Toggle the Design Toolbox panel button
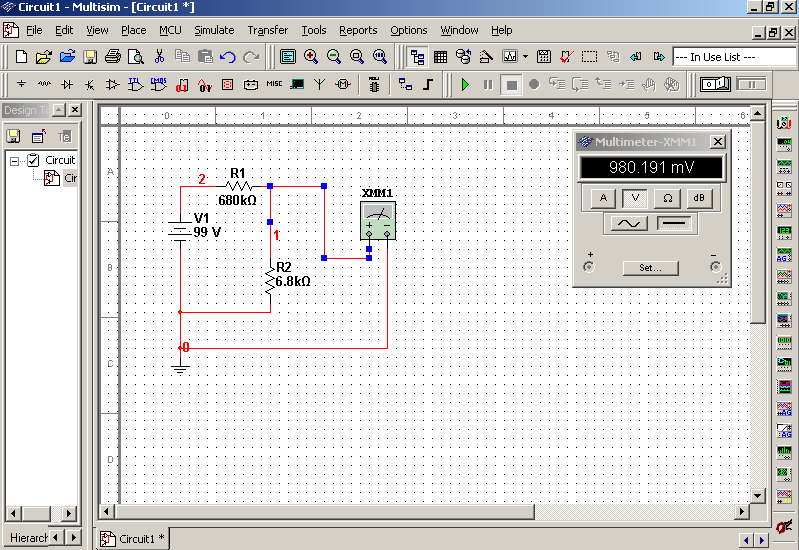Image resolution: width=799 pixels, height=550 pixels. tap(418, 57)
